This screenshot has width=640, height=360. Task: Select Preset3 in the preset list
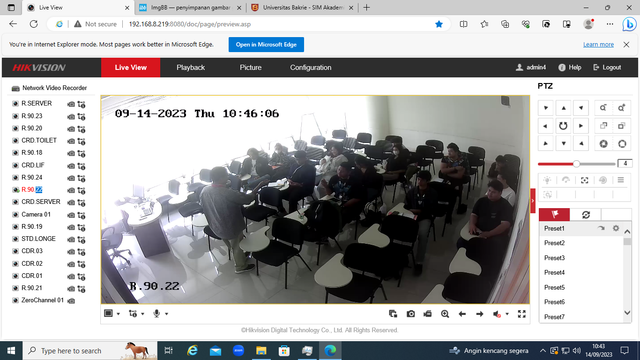pyautogui.click(x=554, y=258)
